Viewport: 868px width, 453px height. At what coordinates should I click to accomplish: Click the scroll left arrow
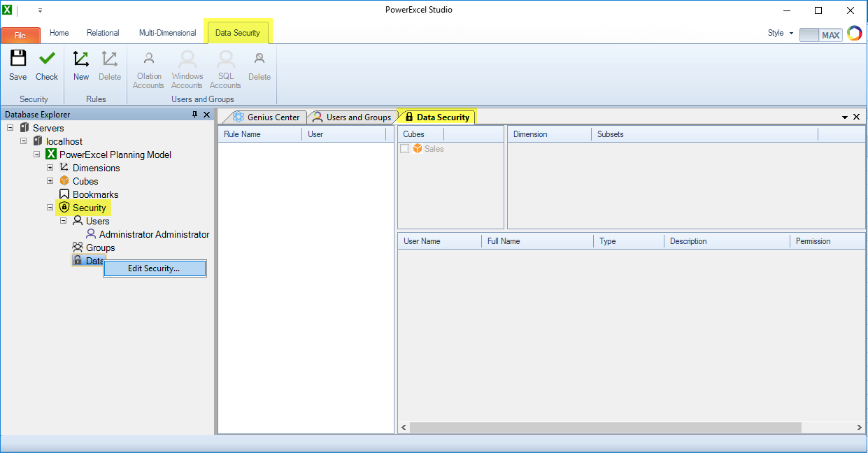click(x=404, y=427)
